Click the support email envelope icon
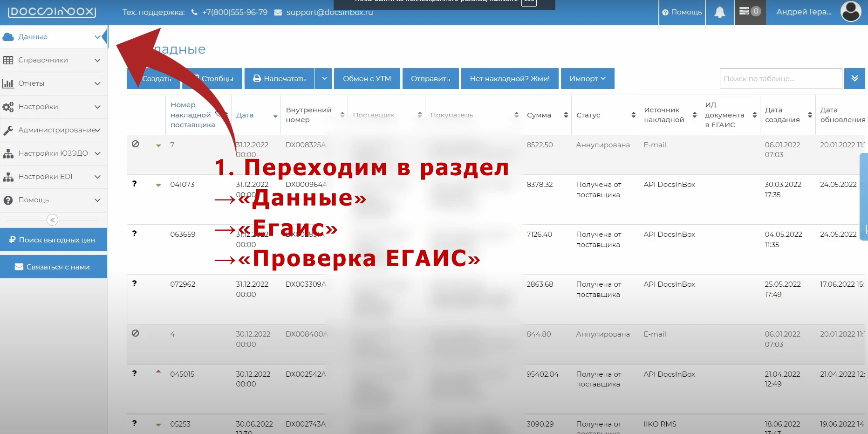Screen dimensions: 868x434 pos(278,13)
